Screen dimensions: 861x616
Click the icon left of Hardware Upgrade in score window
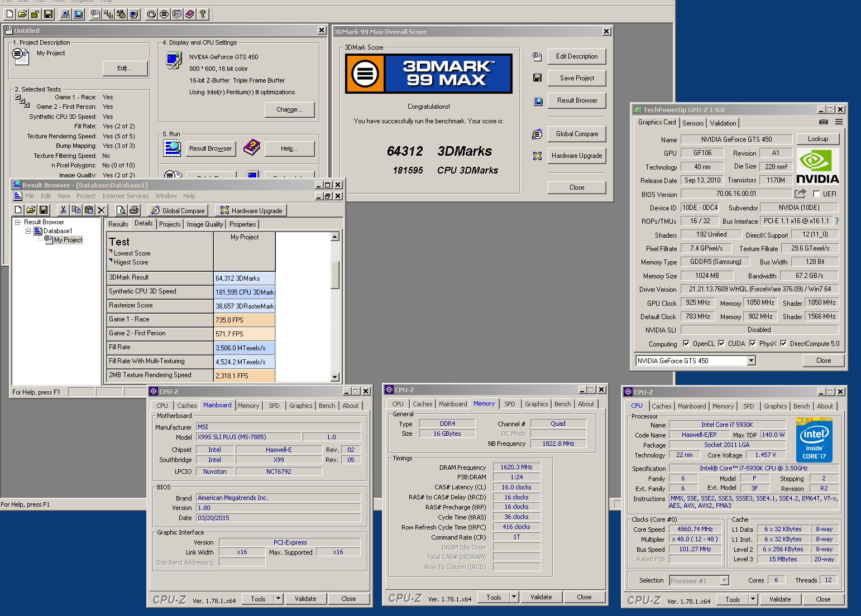coord(537,156)
